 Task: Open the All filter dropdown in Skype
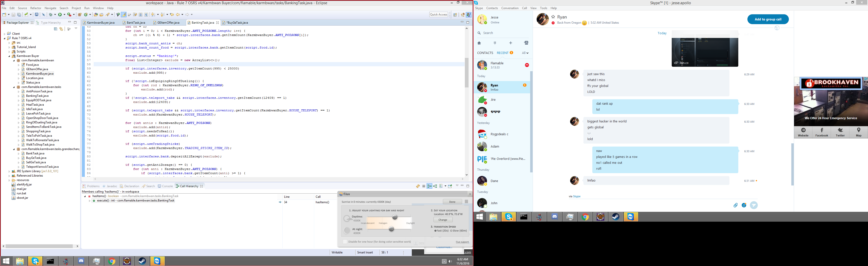[525, 53]
